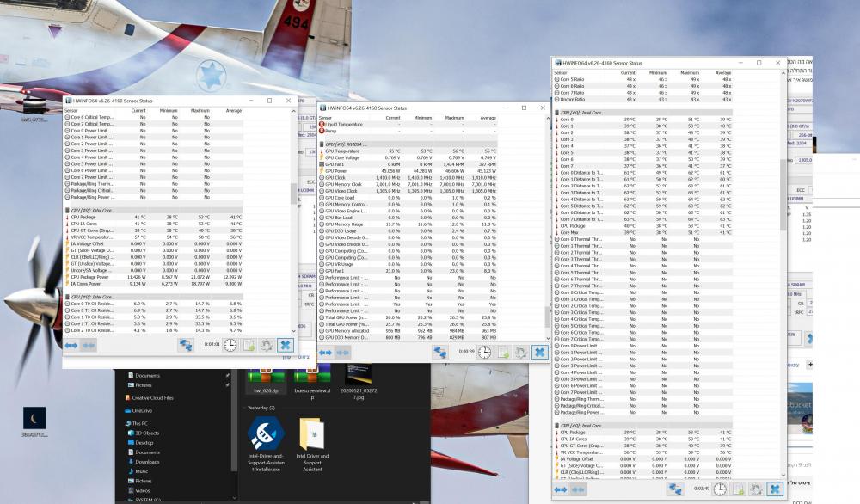Select the Intel Driver and Support Assistant folder

312,443
